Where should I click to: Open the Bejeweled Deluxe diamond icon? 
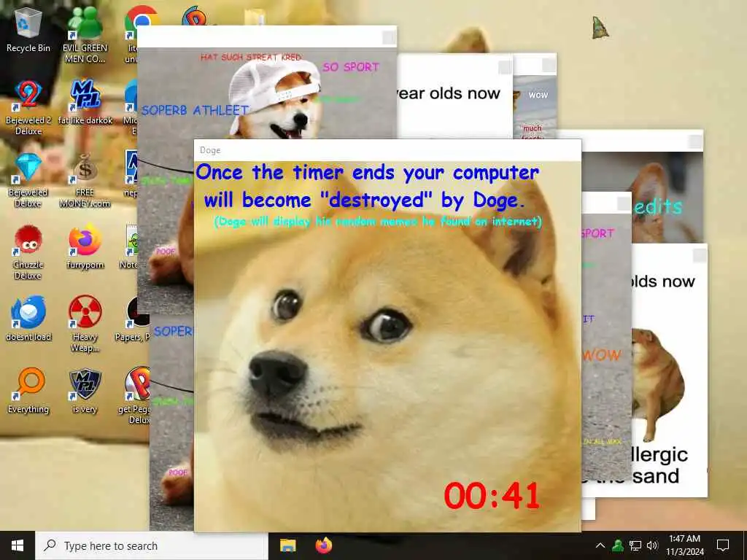(28, 180)
